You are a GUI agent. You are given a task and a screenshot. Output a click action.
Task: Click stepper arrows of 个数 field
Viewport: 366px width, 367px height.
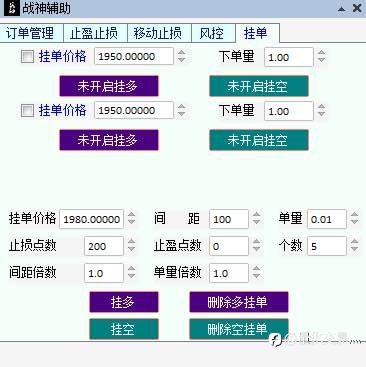tap(354, 245)
